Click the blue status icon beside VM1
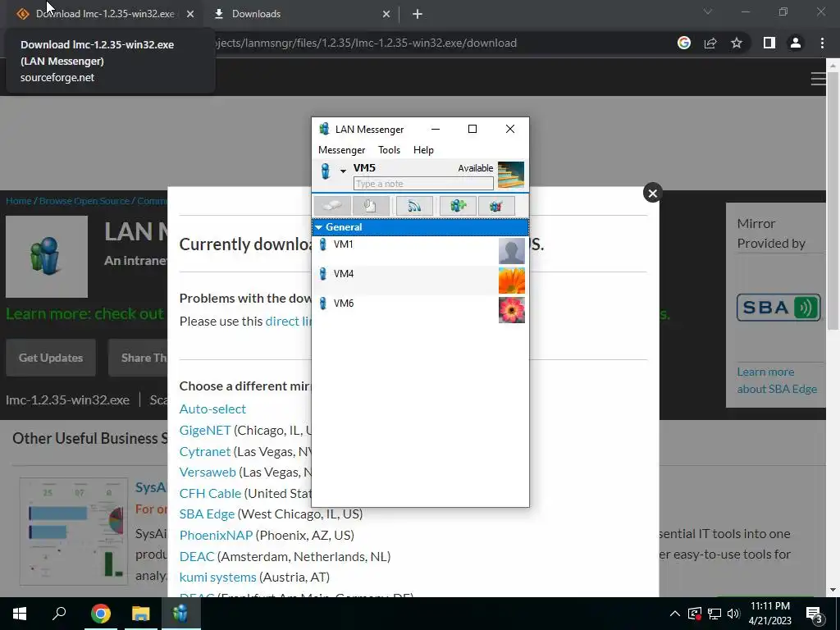 [x=322, y=244]
